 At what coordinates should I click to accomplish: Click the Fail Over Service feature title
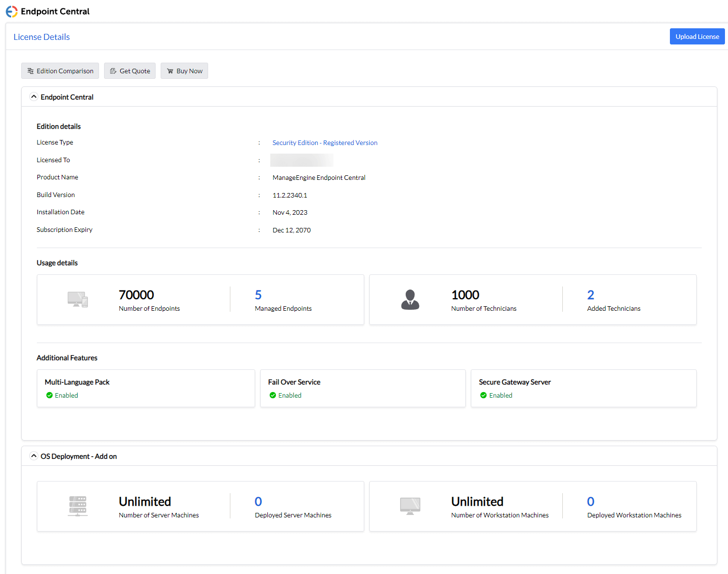295,382
